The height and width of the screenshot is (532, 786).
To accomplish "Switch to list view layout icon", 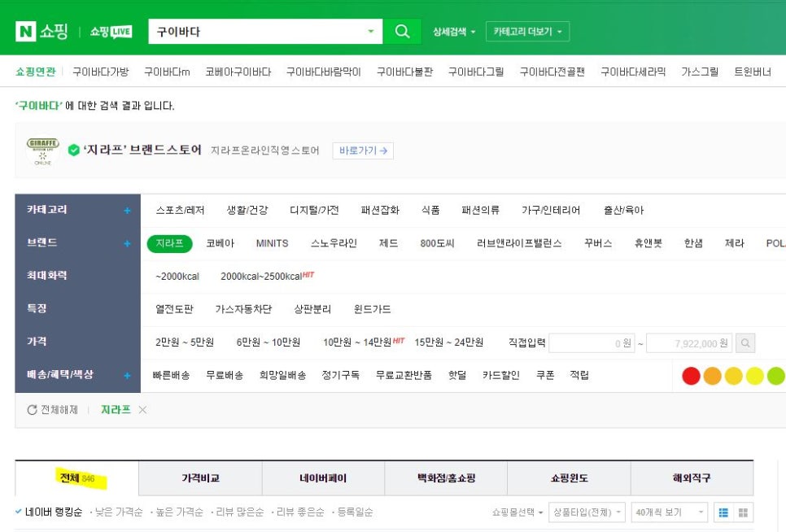I will coord(723,512).
